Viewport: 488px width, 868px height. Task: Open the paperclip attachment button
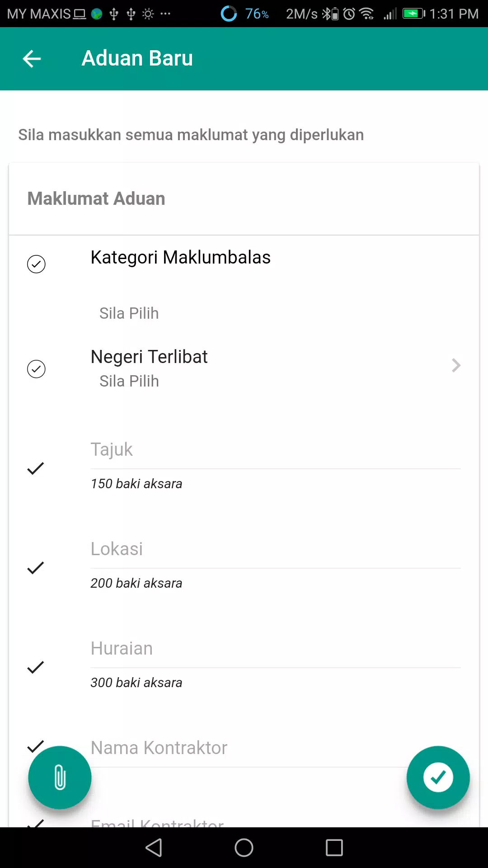[60, 778]
